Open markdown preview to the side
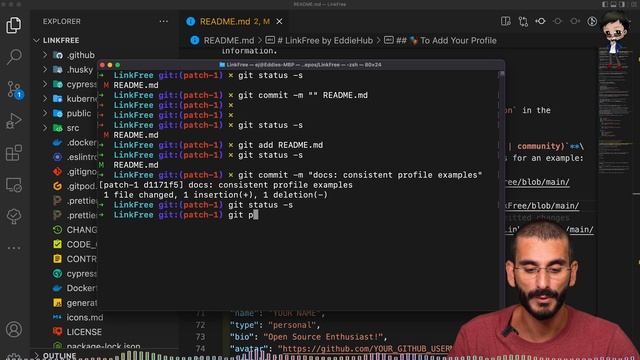640x360 pixels. 506,21
